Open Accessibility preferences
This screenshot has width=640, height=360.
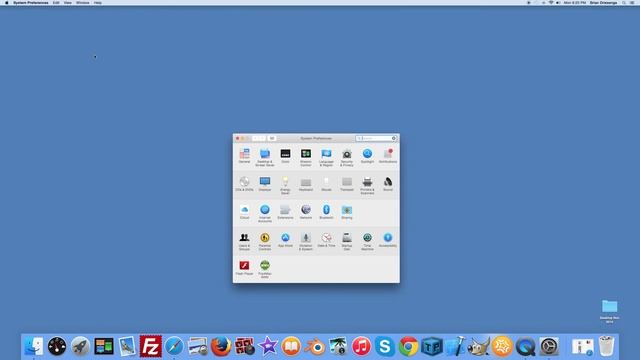(x=388, y=240)
